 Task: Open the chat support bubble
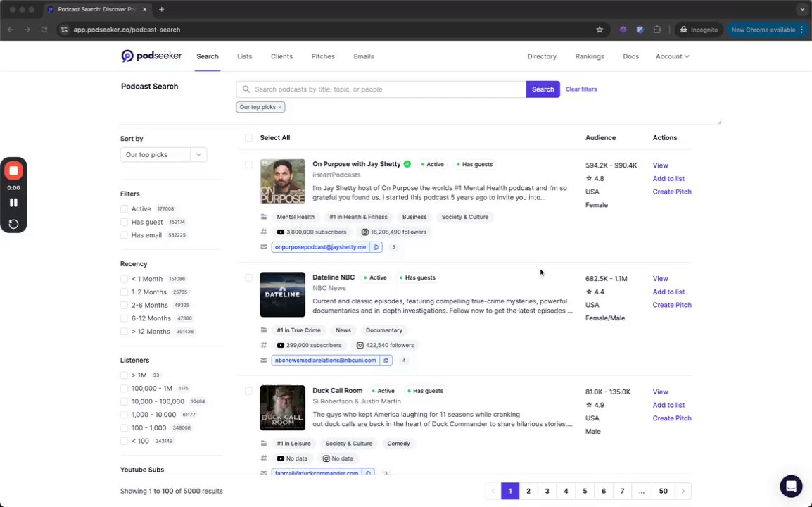click(791, 486)
